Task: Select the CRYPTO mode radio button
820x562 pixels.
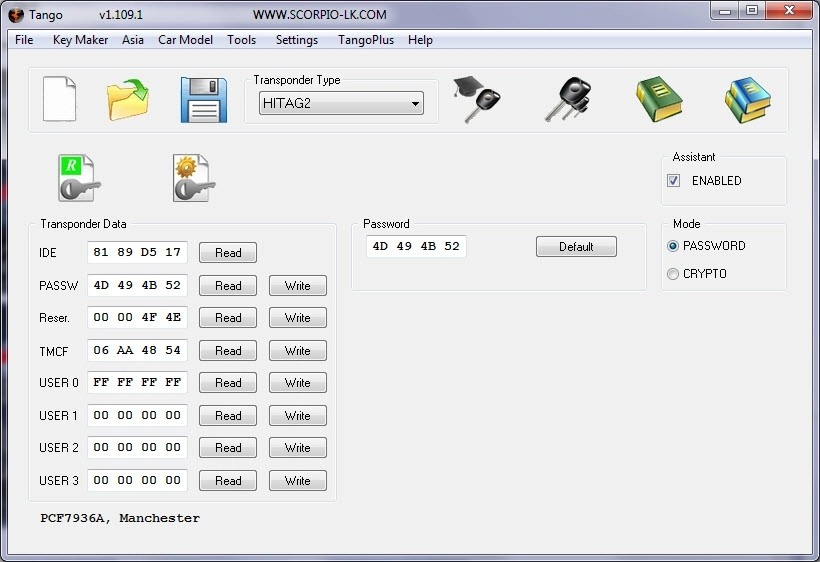Action: (x=673, y=274)
